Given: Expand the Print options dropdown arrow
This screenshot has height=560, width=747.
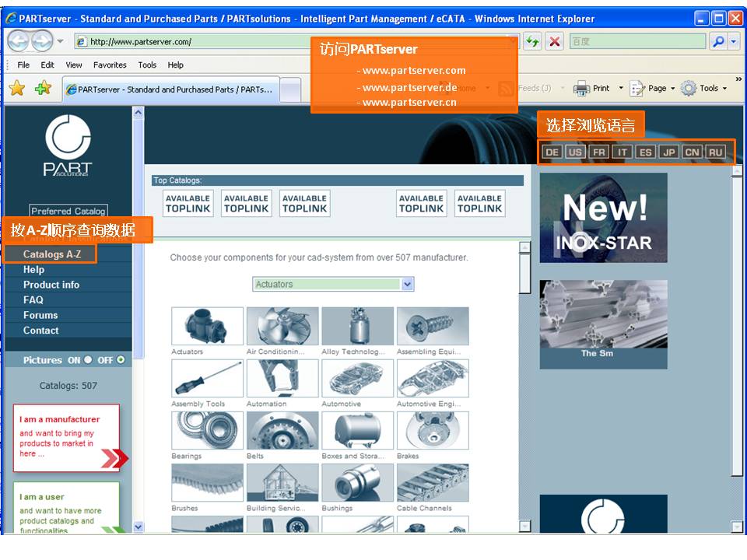Looking at the screenshot, I should 621,88.
